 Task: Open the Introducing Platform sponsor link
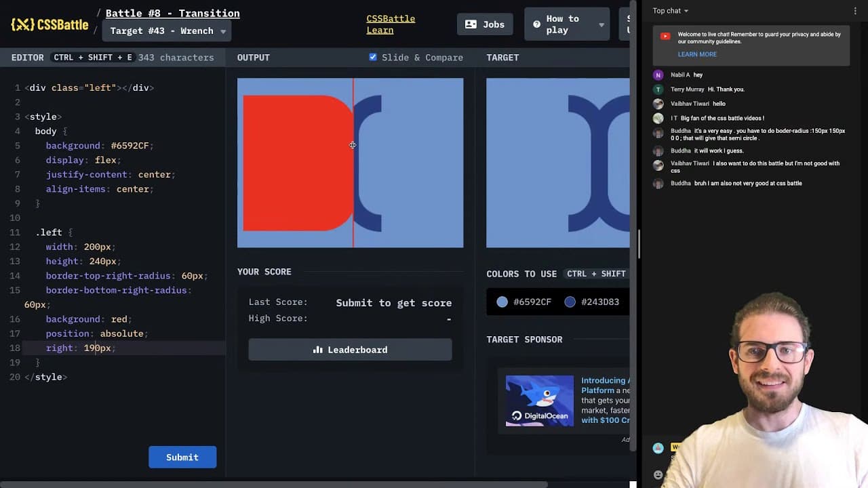605,401
